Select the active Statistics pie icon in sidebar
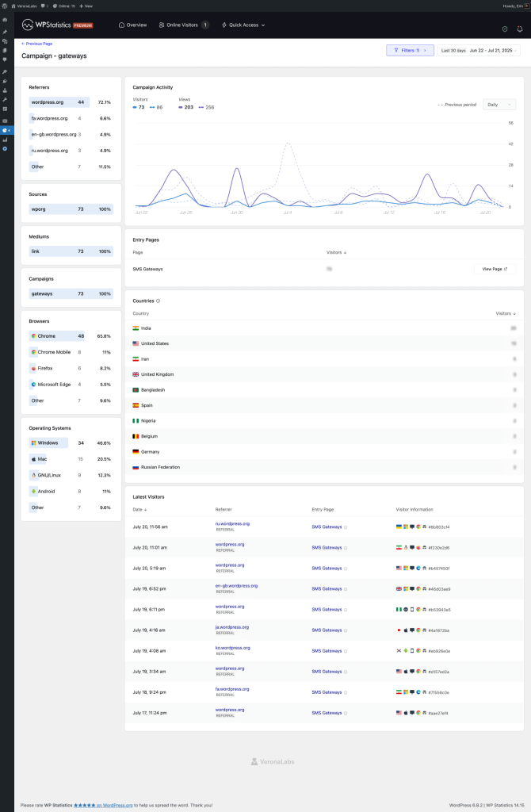The width and height of the screenshot is (531, 812). (5, 131)
